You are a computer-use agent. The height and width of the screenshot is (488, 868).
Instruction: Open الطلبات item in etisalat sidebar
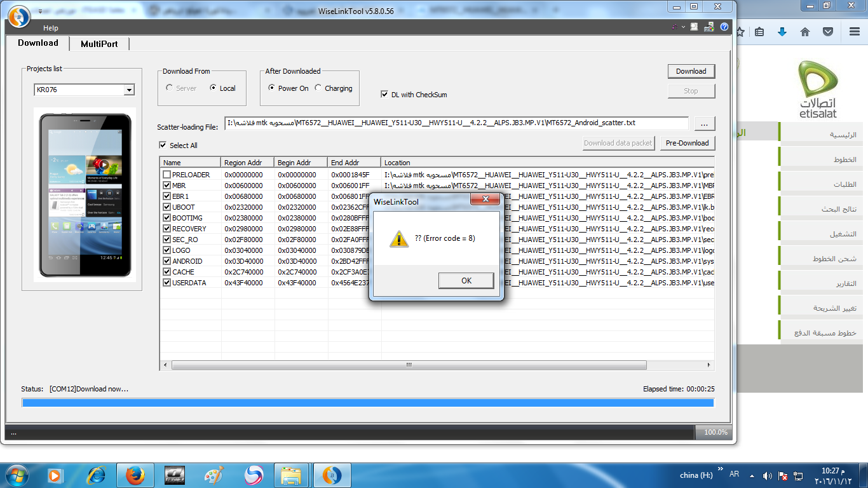[x=820, y=184]
